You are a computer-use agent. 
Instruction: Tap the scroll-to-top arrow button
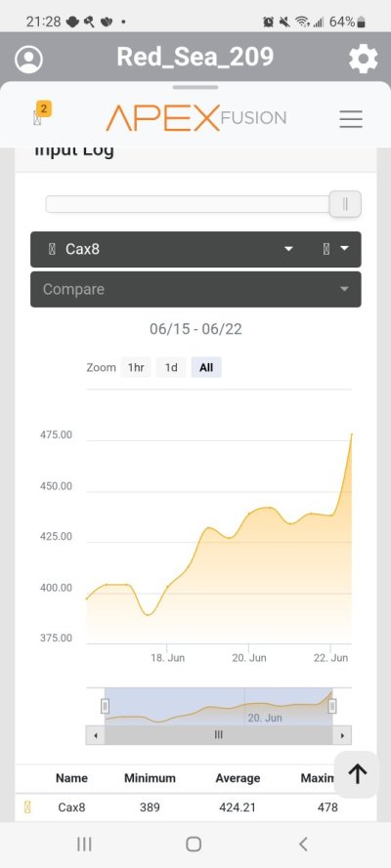[357, 774]
